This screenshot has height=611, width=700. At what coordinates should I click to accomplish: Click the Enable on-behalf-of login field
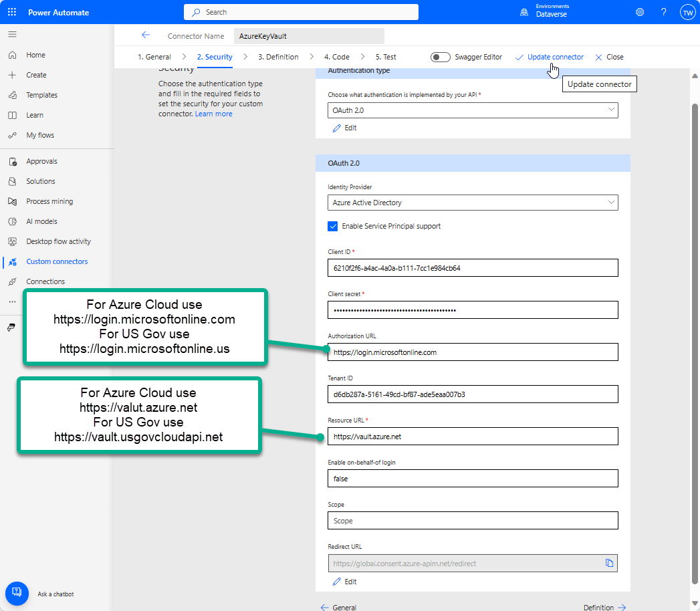(x=473, y=479)
